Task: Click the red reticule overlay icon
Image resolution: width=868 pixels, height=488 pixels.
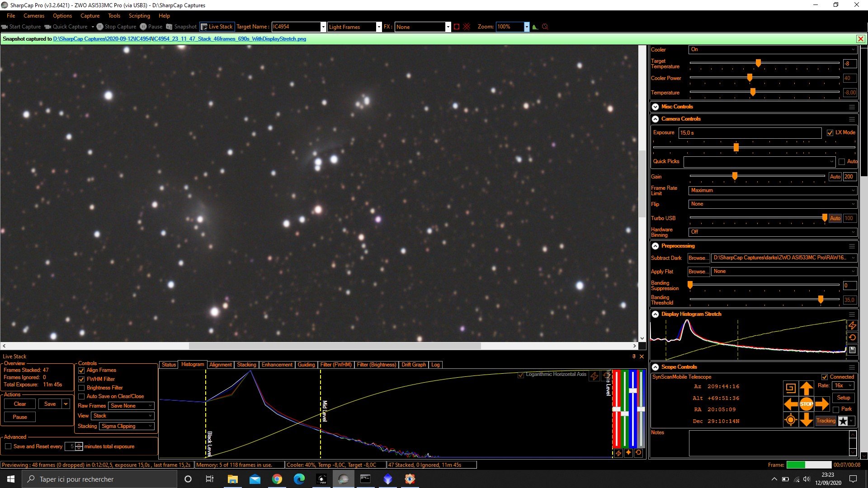Action: coord(467,27)
